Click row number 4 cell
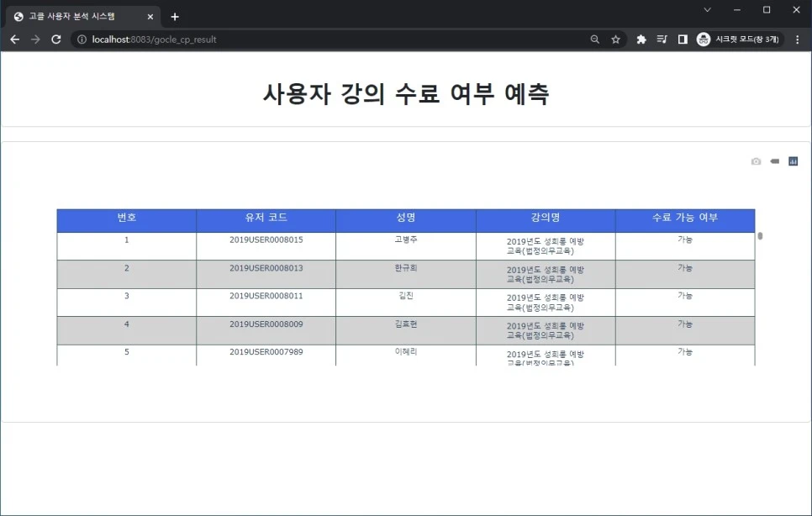 click(126, 330)
